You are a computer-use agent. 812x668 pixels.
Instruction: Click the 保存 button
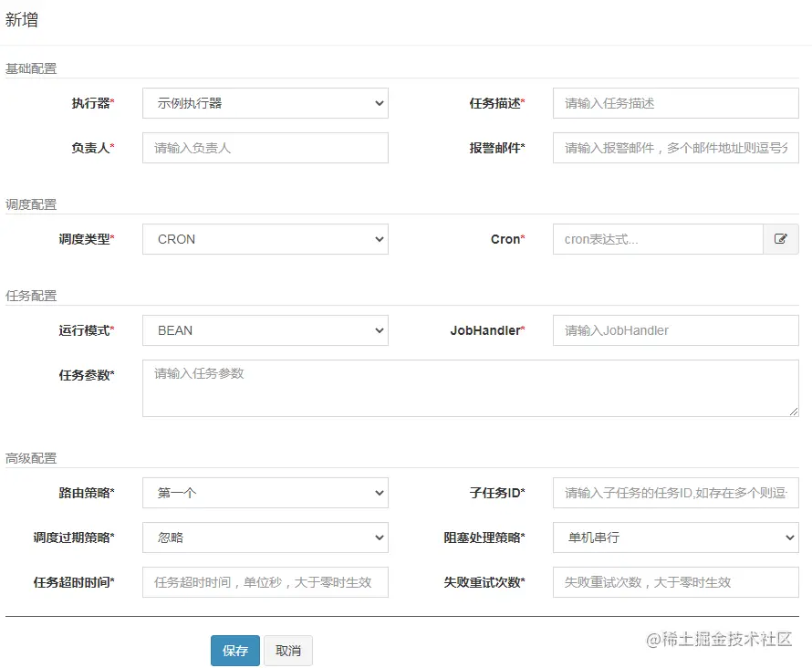(x=235, y=651)
